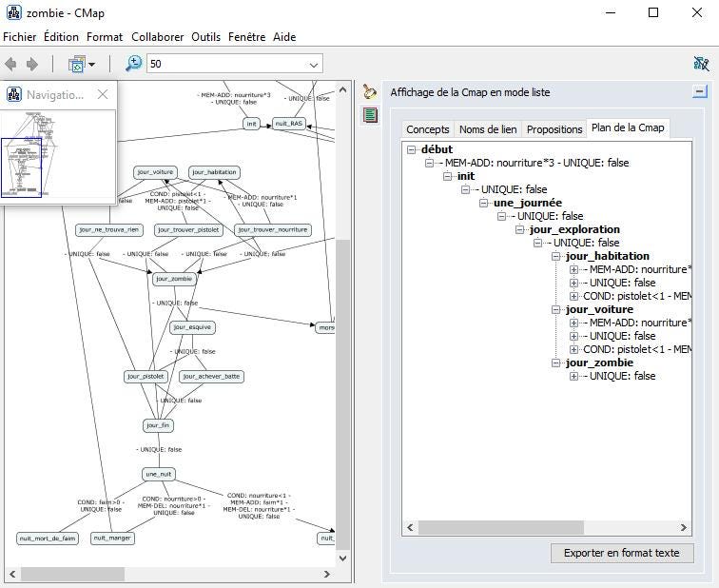Open the views window toolbar icon
Screen dimensions: 719x588
coord(78,64)
